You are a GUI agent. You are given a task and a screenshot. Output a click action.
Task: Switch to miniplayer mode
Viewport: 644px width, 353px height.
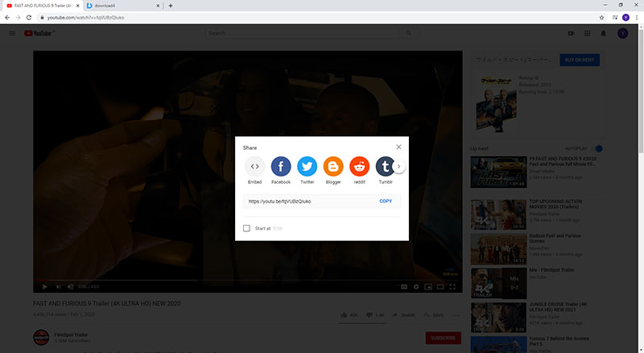pyautogui.click(x=428, y=287)
